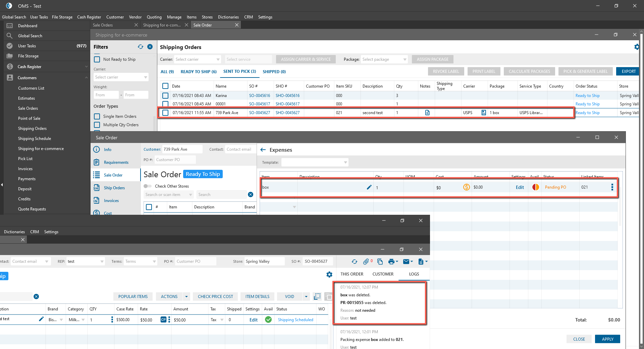The height and width of the screenshot is (349, 644).
Task: Open grid settings gear beside THIS ORDER tab
Action: (329, 275)
